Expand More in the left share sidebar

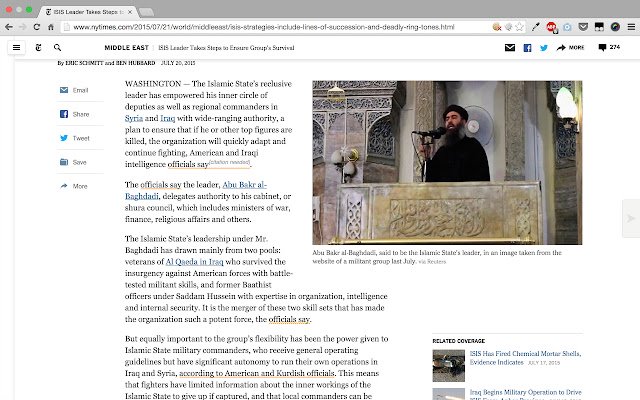pyautogui.click(x=73, y=186)
